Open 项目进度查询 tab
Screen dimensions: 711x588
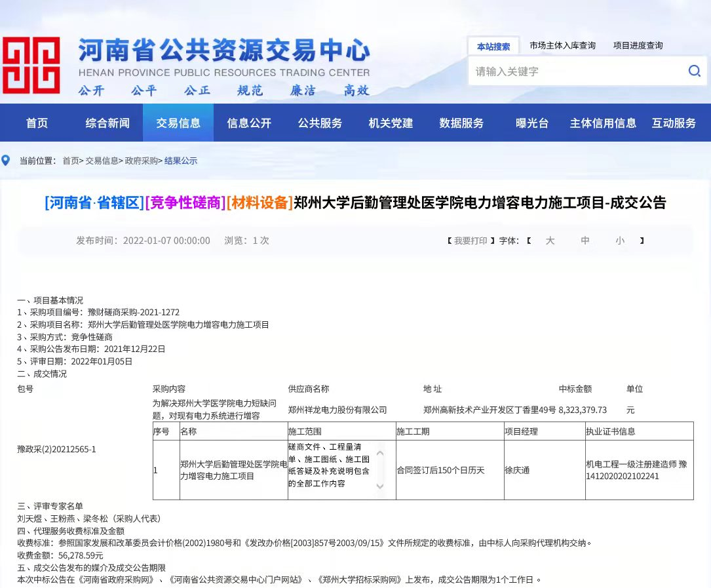pos(638,45)
